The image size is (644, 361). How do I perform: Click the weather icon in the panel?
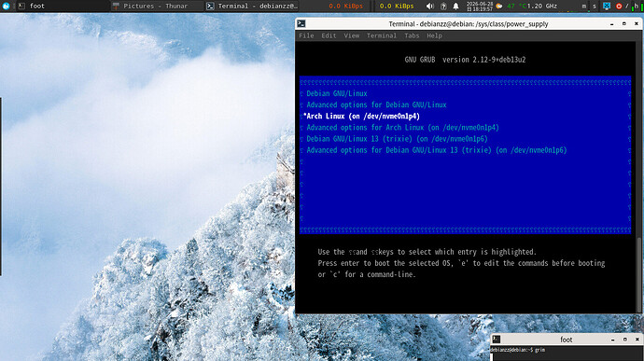[499, 6]
